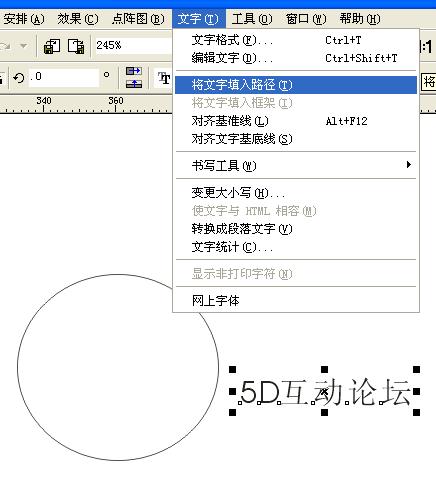
Task: Click the top-left selection handle of the text
Action: pyautogui.click(x=232, y=369)
